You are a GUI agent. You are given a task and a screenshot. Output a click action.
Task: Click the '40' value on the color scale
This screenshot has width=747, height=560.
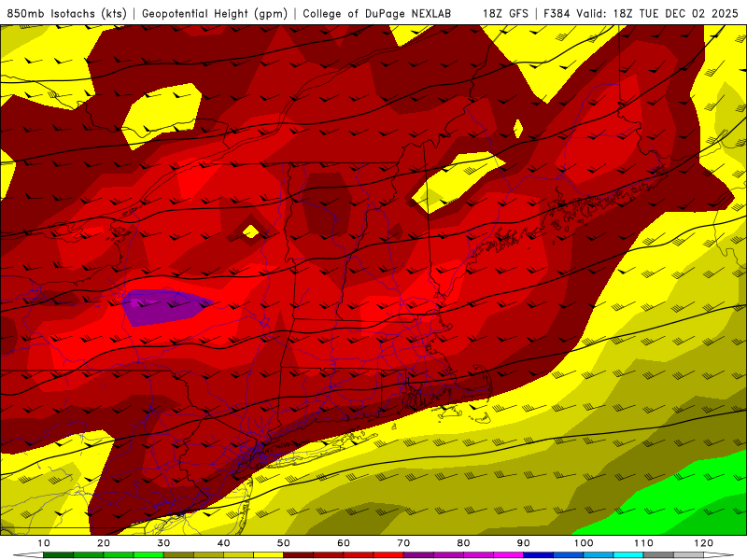223,543
